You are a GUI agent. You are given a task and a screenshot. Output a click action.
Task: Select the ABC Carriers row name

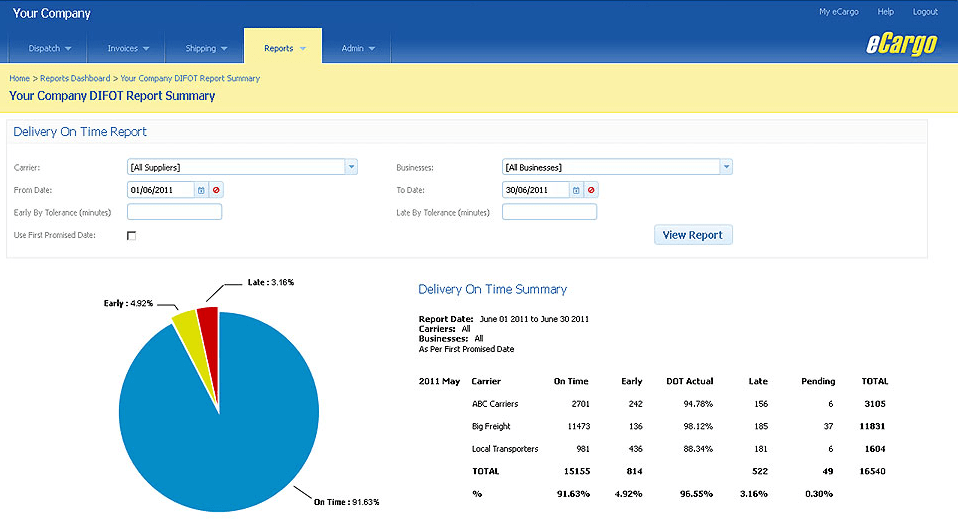pyautogui.click(x=495, y=404)
